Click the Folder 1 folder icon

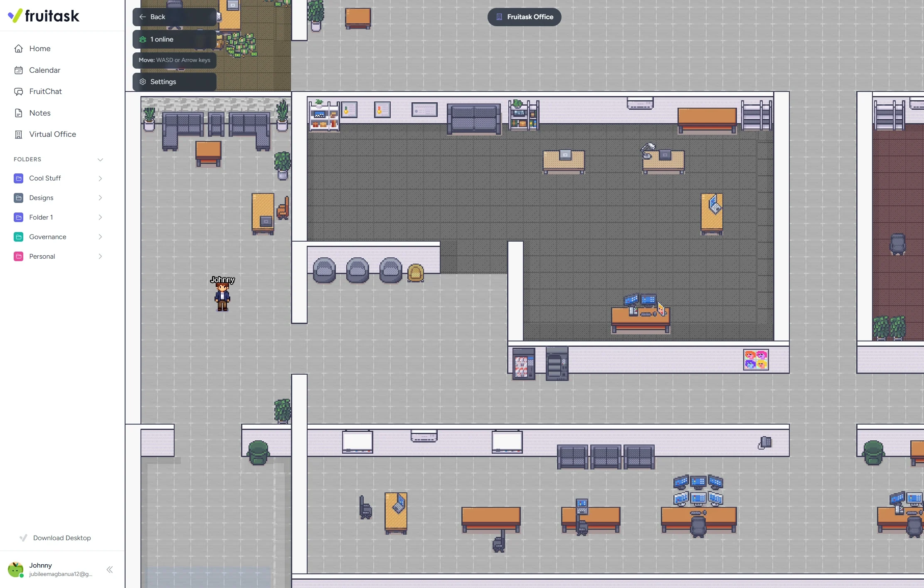tap(19, 217)
